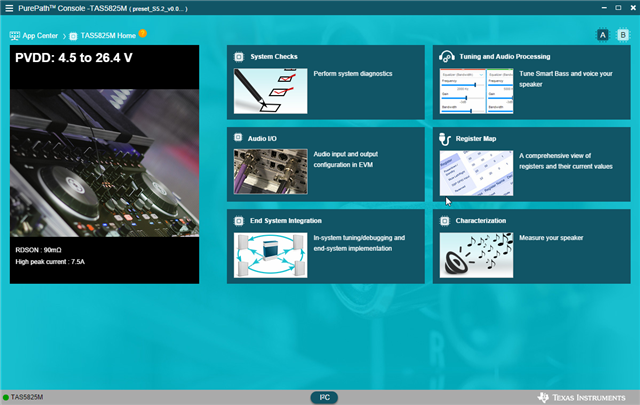
Task: Click the DJ mixer product image
Action: click(104, 163)
